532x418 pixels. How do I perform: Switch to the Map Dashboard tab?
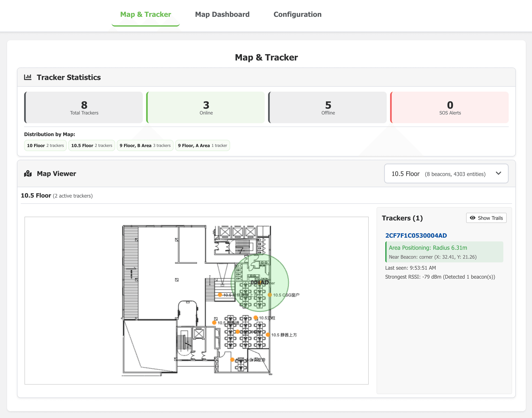[222, 15]
